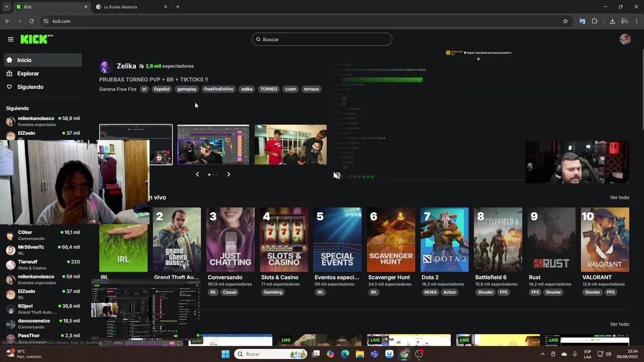
Task: Open Siguiendo in sidebar
Action: 43,87
